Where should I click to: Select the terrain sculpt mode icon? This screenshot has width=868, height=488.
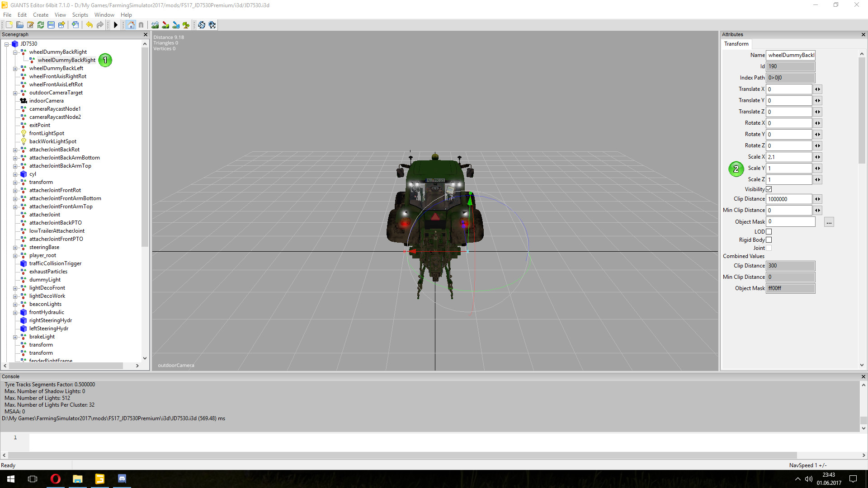point(155,25)
